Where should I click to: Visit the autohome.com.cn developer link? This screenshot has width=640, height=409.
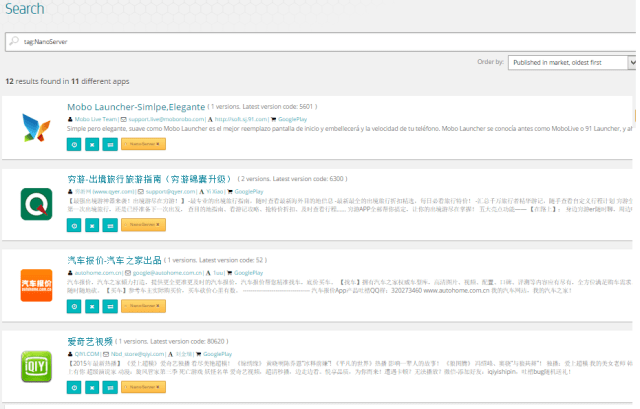(x=96, y=271)
